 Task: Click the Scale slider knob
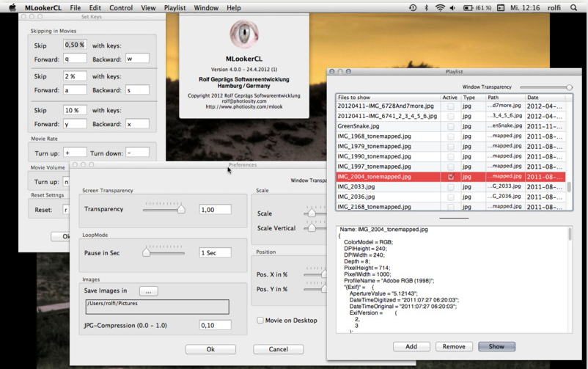[312, 213]
